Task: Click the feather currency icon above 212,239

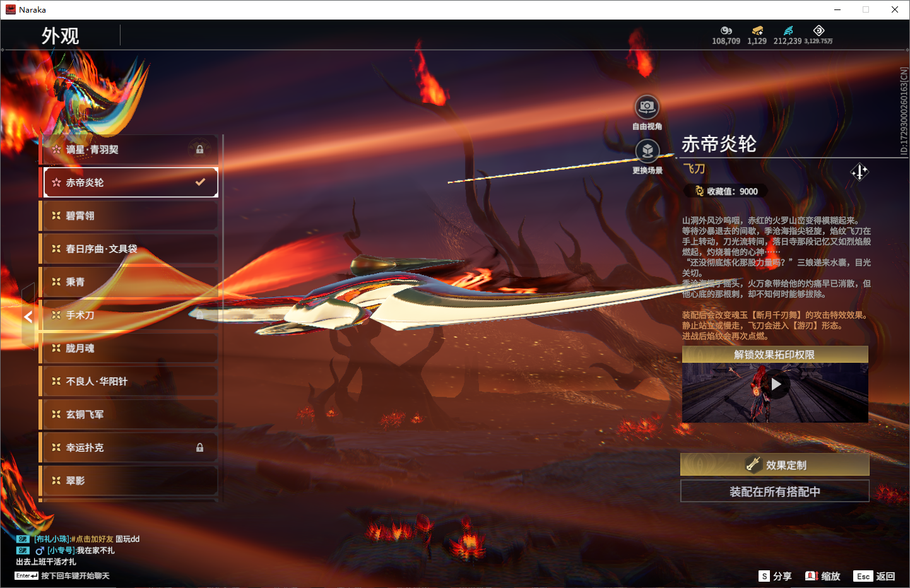Action: [788, 30]
